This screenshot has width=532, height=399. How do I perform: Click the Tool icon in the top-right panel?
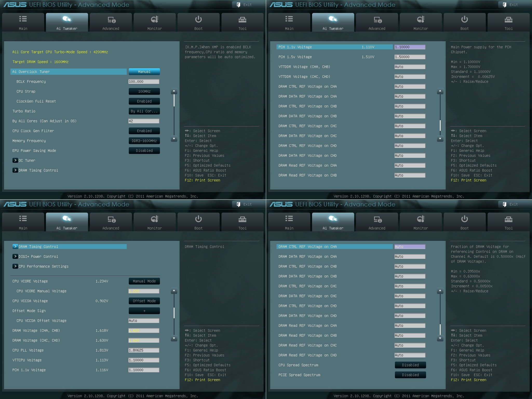508,19
